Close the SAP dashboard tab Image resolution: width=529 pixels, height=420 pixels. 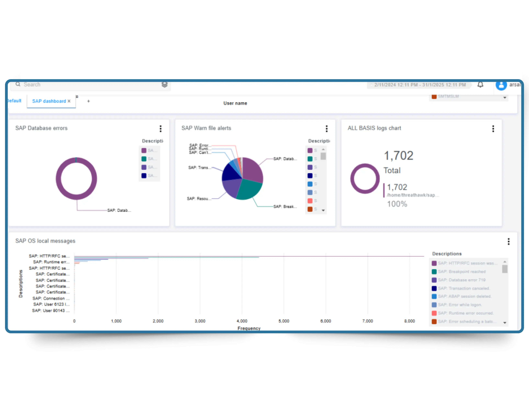(x=69, y=101)
